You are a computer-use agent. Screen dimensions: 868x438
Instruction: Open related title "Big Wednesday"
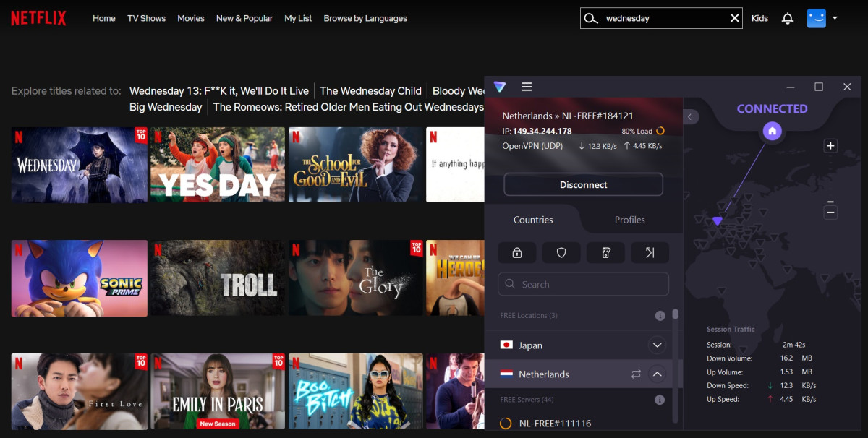pos(166,107)
